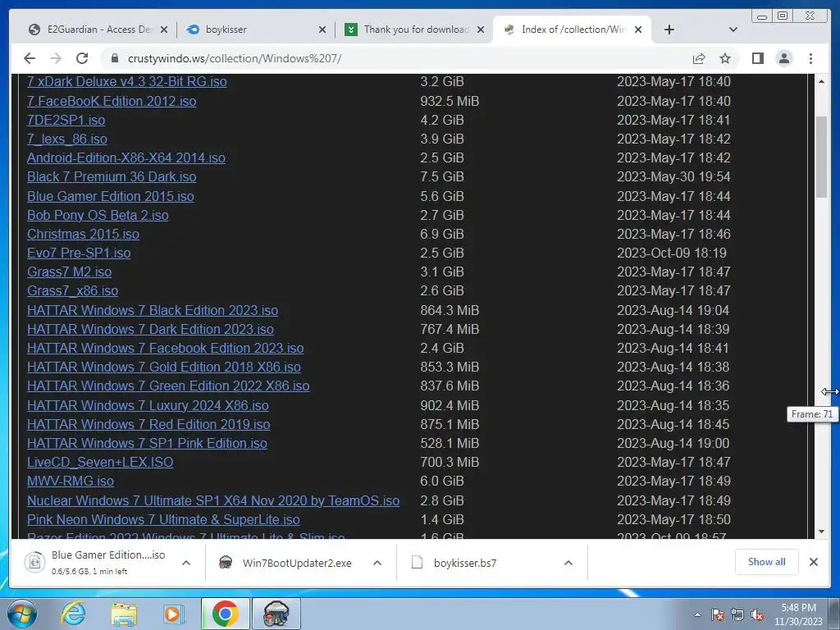840x630 pixels.
Task: Click Christmas 2015.iso link
Action: click(83, 234)
